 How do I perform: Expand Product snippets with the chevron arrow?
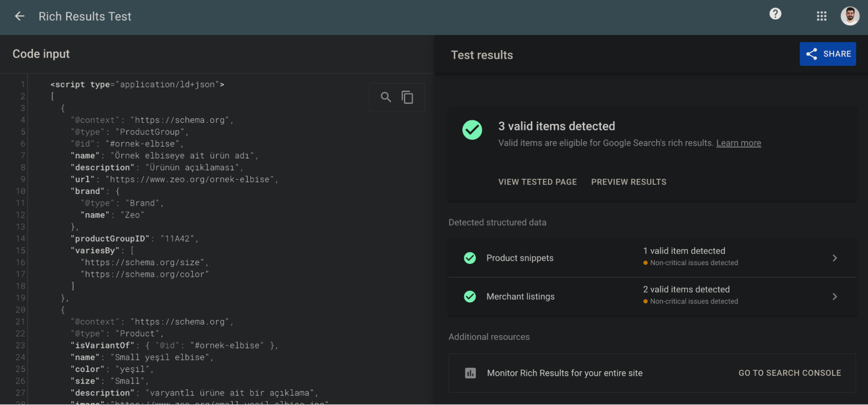pyautogui.click(x=835, y=258)
